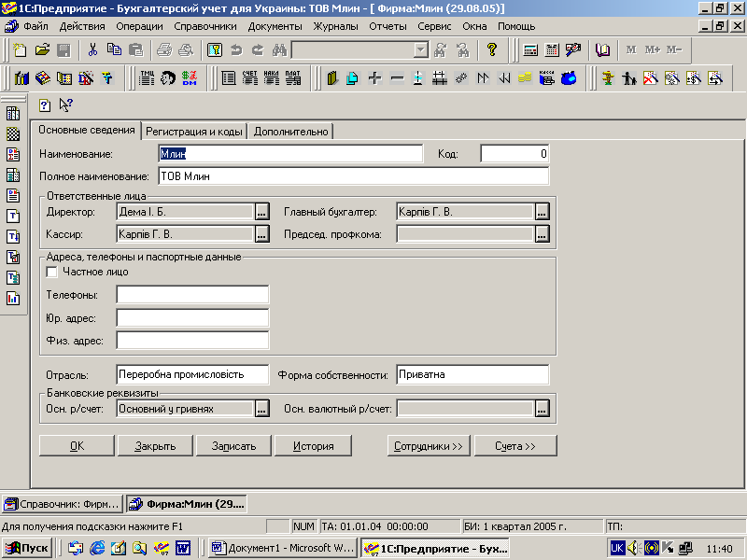Viewport: 747px width, 560px height.
Task: Create a new document with the New icon
Action: 20,50
